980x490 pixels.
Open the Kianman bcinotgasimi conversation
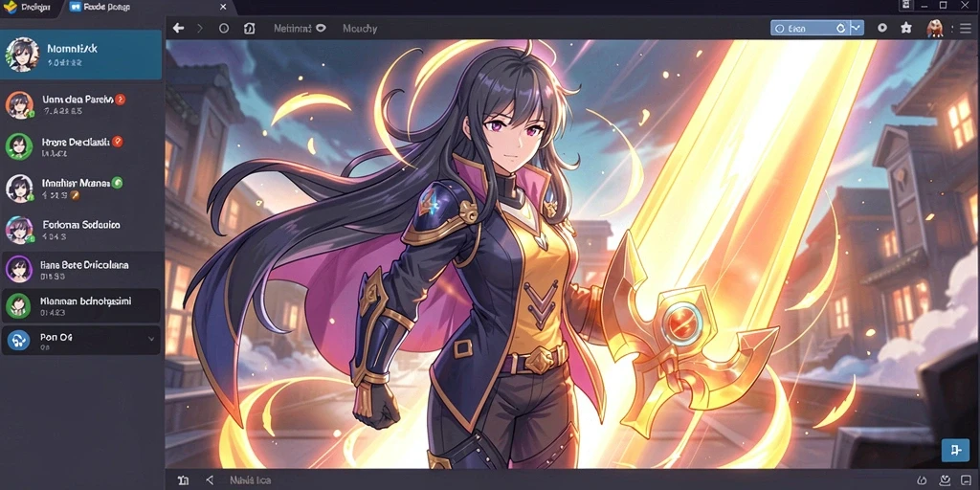(81, 305)
